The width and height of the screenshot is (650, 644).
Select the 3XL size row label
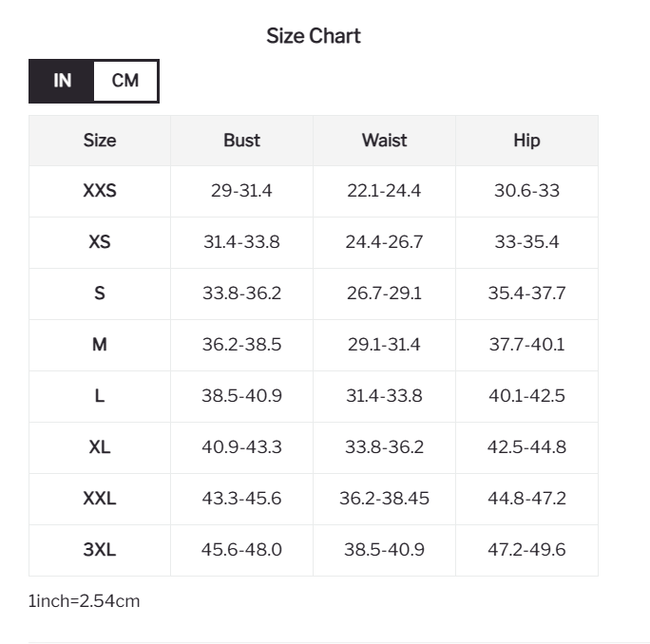click(x=100, y=550)
